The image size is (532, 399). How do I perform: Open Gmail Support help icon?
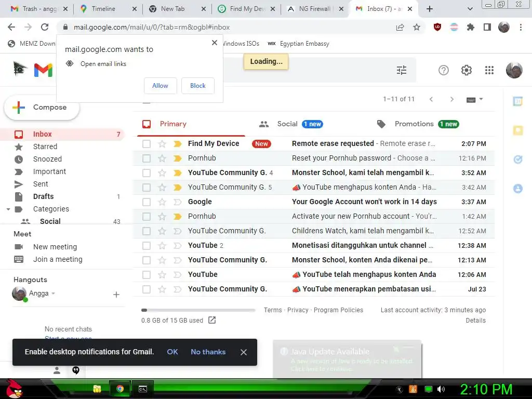pos(444,70)
